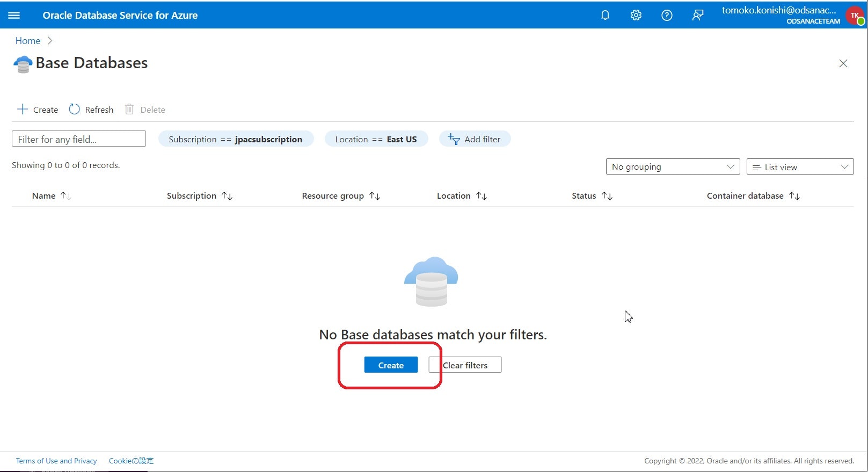Open the TK user avatar
Screen dimensions: 868x472
click(855, 15)
